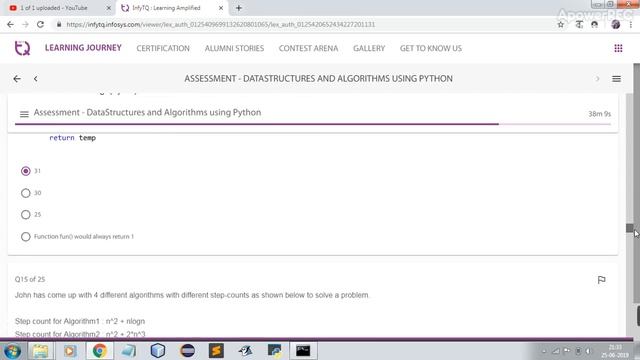Image resolution: width=640 pixels, height=360 pixels.
Task: Click the remaining time 38m 9s
Action: (x=599, y=114)
